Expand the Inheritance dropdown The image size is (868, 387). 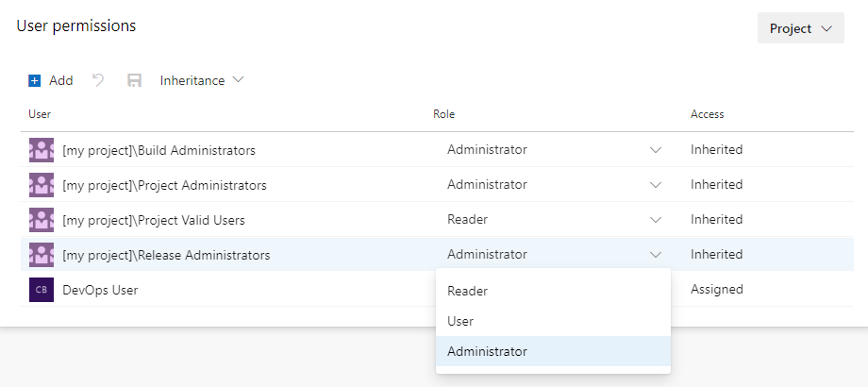pos(201,80)
